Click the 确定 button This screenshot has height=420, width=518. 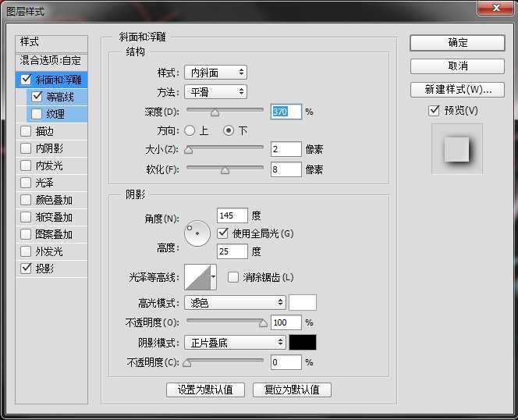(x=457, y=42)
